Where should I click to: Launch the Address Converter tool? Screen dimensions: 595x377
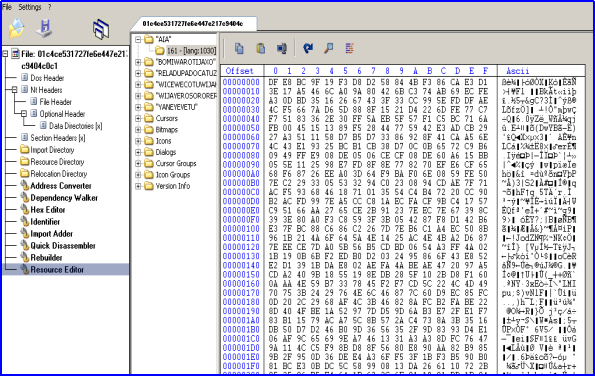(61, 186)
